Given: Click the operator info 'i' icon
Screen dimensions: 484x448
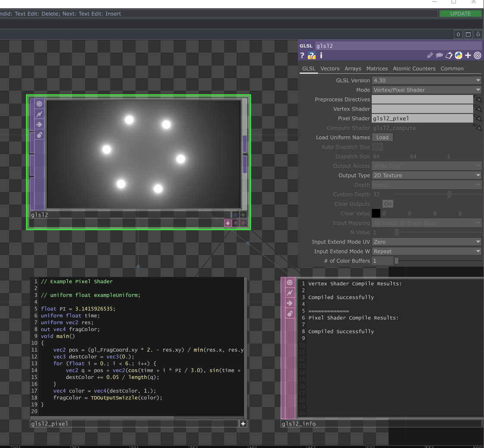Looking at the screenshot, I should coord(321,55).
